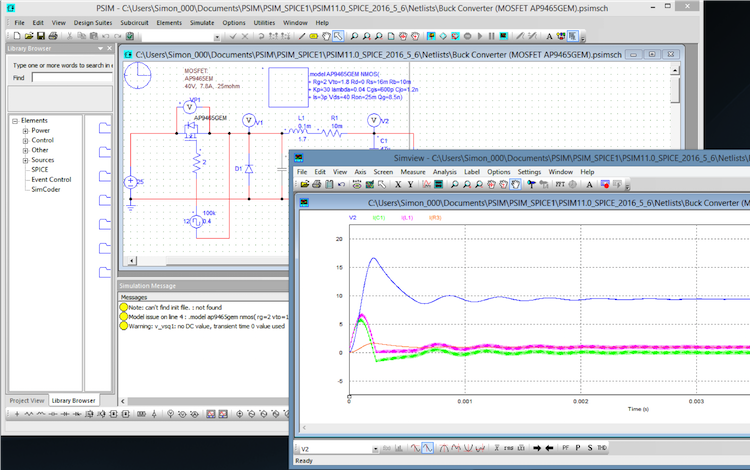
Task: Click the add text label 'A' icon
Action: (x=589, y=185)
